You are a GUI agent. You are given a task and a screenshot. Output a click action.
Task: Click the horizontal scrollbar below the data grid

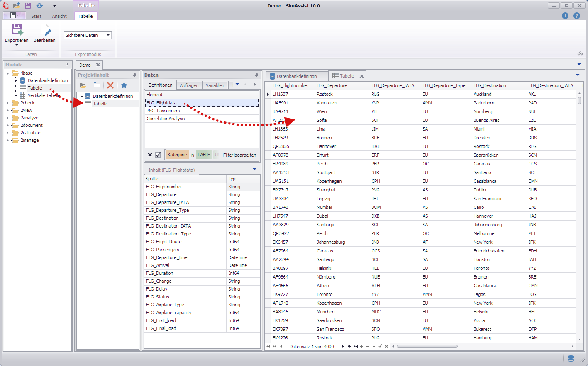[427, 346]
